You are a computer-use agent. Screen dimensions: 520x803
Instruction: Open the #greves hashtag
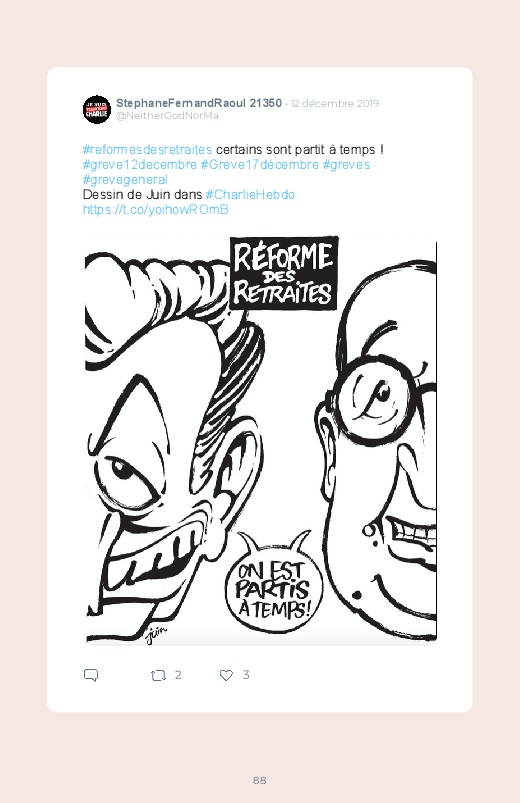pos(346,164)
